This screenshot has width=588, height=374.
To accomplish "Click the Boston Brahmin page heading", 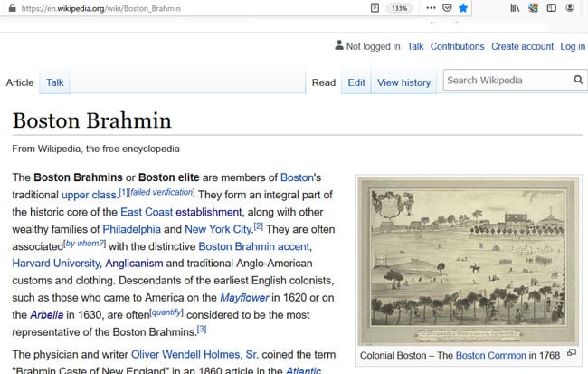I will (92, 121).
